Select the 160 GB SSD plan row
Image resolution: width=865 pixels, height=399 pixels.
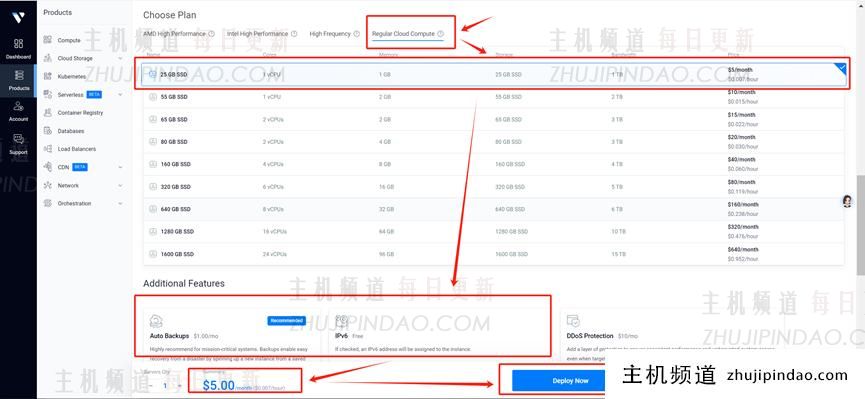click(493, 164)
